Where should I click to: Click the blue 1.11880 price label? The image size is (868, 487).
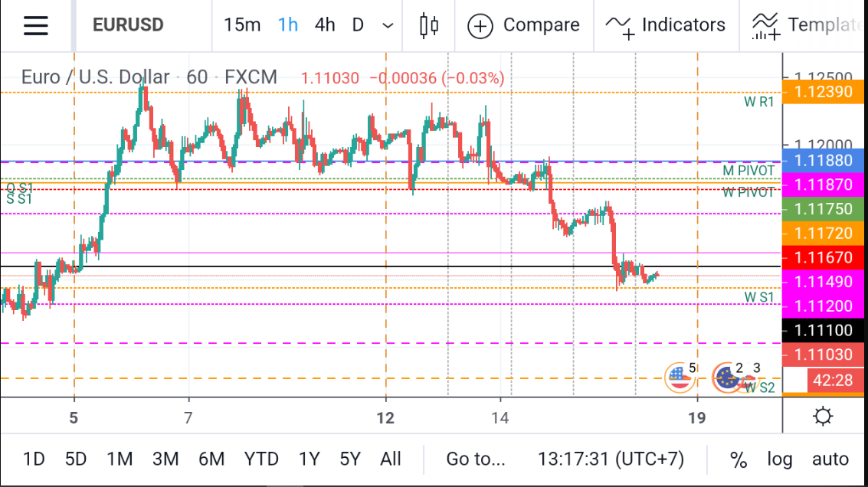(824, 160)
